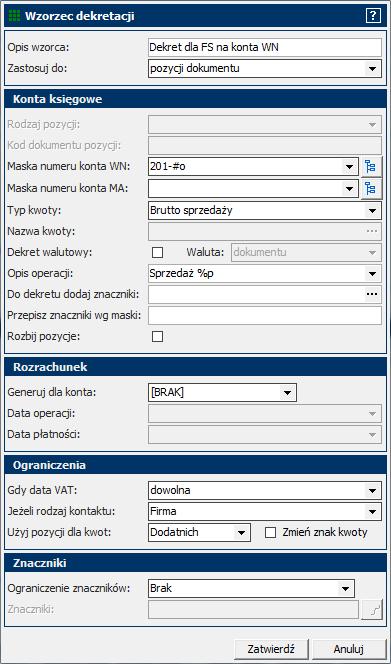Viewport: 391px width, 664px height.
Task: Enable Dekret walutowy checkbox
Action: pos(158,252)
